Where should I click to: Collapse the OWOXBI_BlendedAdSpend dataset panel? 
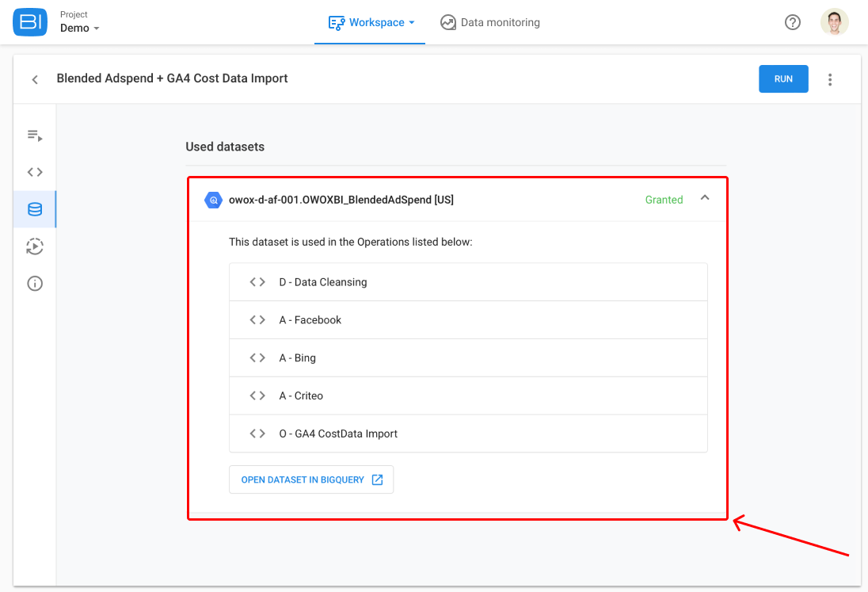point(705,197)
